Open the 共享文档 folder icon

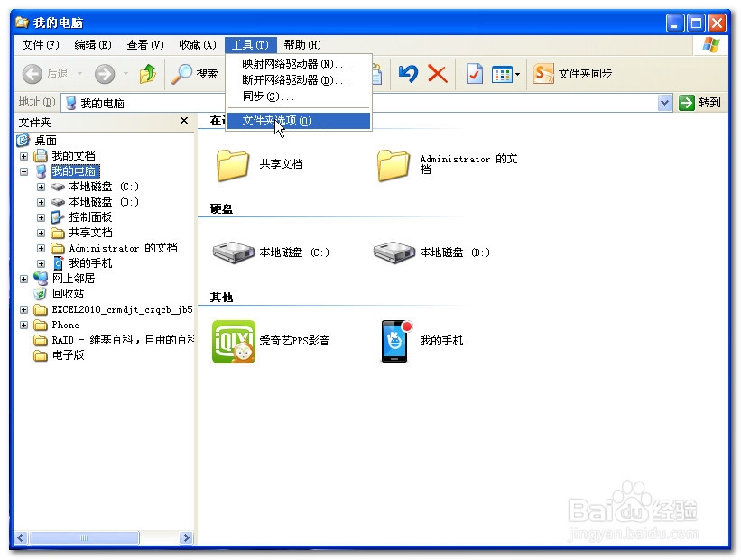coord(233,165)
